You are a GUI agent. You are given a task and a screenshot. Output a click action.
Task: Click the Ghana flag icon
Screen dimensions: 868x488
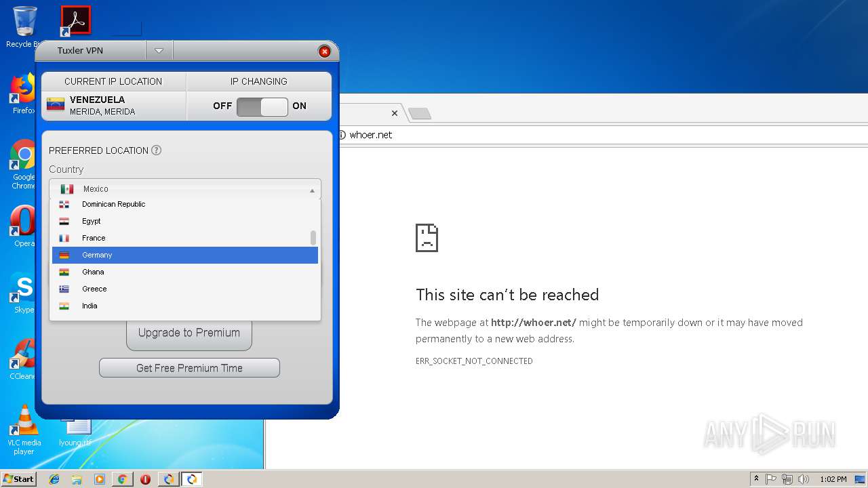pos(64,272)
